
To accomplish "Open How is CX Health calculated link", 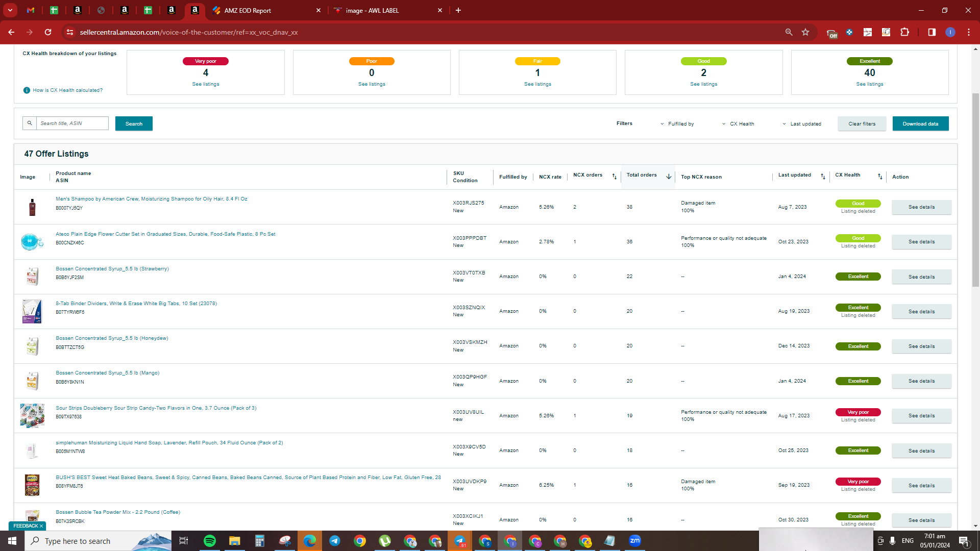I will pos(68,90).
